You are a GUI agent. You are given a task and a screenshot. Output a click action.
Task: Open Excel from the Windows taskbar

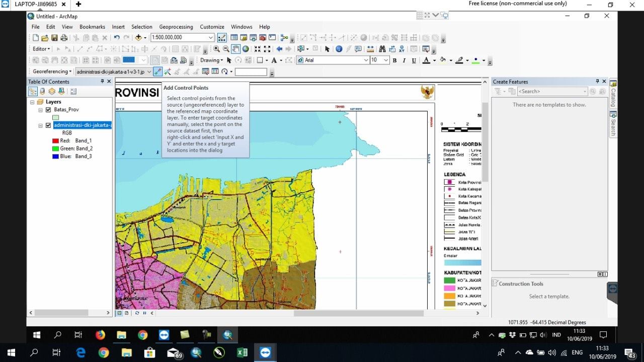point(242,353)
